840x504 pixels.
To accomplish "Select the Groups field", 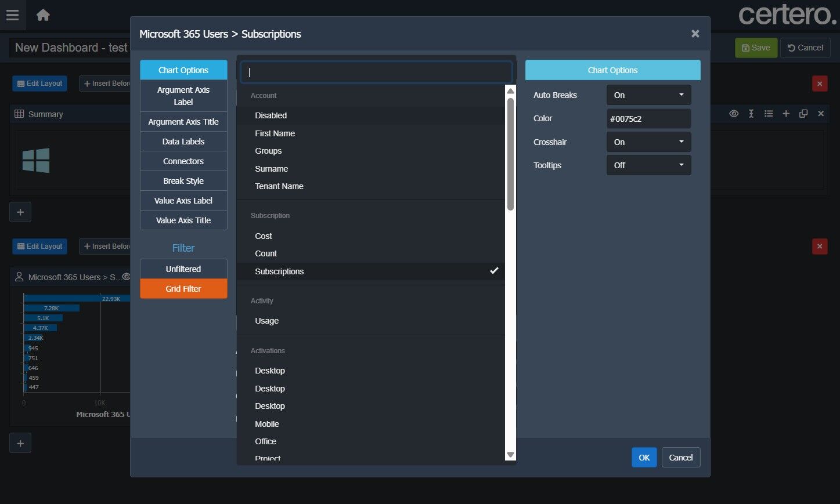I will tap(370, 151).
